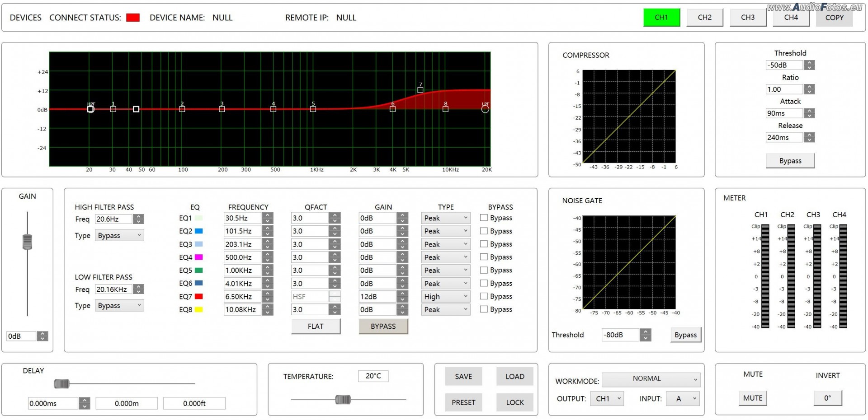Select EQ point 4 node on graph
The width and height of the screenshot is (868, 420).
pos(273,109)
